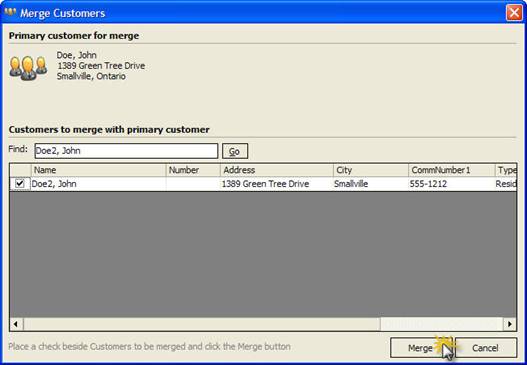This screenshot has width=527, height=365.
Task: Sort by the Number column header
Action: click(x=193, y=170)
